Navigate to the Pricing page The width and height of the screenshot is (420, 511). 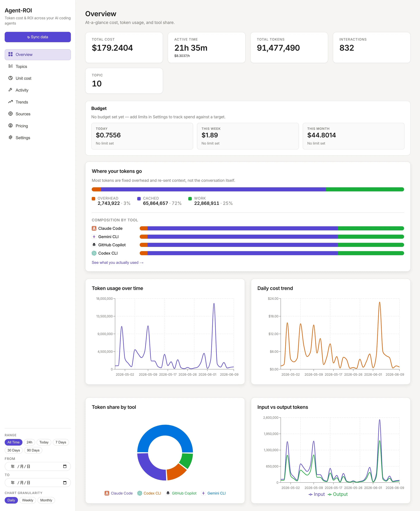coord(38,126)
